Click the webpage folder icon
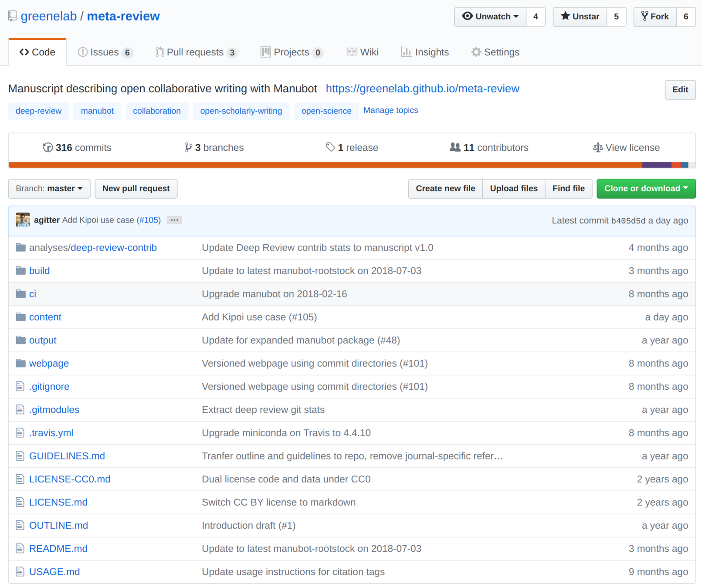The width and height of the screenshot is (702, 588). (20, 363)
